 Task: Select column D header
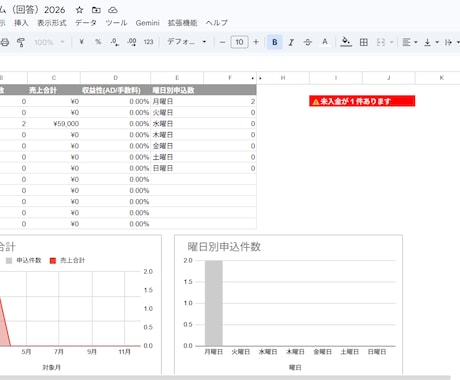tap(115, 78)
